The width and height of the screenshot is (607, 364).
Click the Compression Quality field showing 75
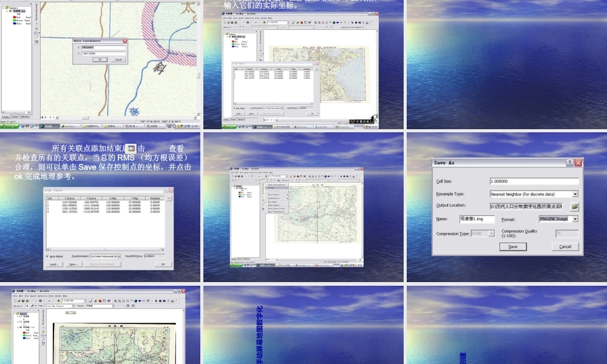coord(567,233)
